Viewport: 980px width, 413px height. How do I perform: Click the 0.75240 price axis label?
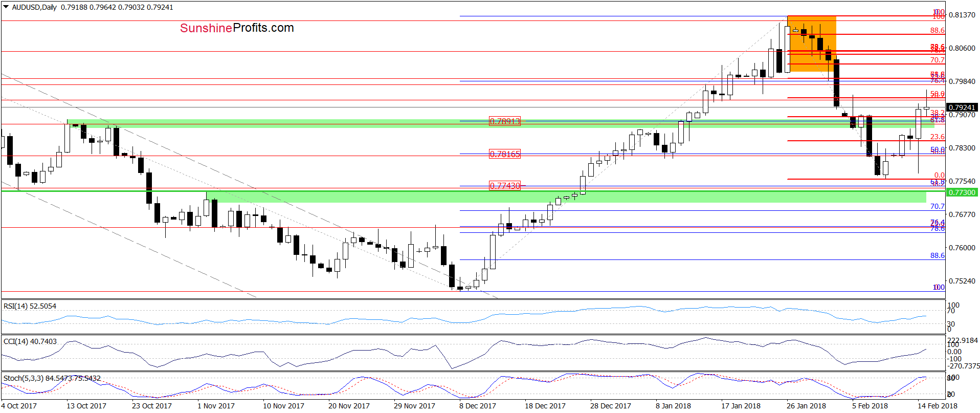pos(962,281)
